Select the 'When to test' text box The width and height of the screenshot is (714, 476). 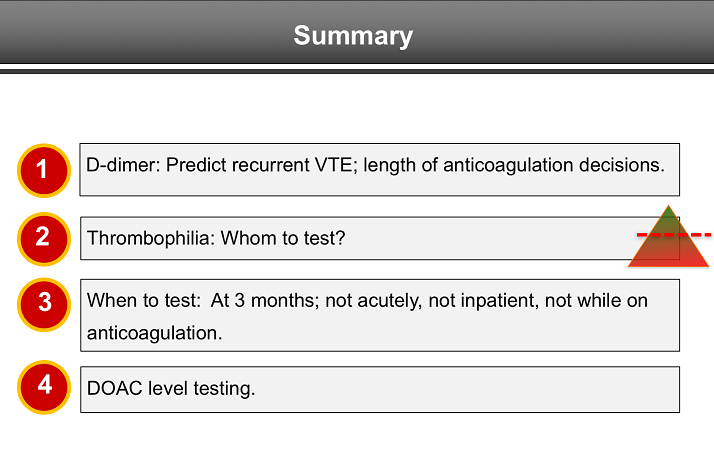(380, 315)
